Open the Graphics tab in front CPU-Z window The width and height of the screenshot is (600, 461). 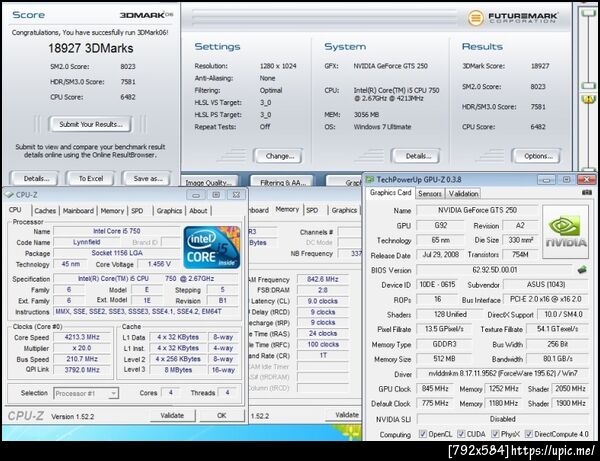[169, 211]
